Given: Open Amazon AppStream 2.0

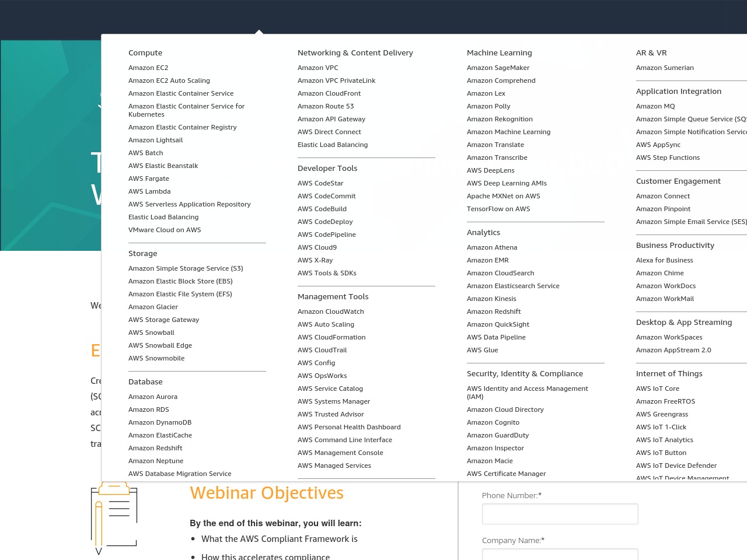Looking at the screenshot, I should 673,350.
